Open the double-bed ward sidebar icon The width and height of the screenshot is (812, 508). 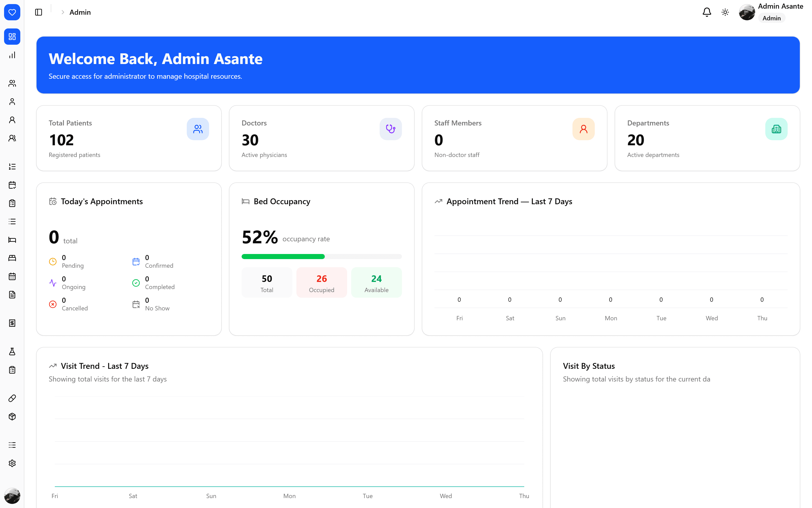pos(12,258)
